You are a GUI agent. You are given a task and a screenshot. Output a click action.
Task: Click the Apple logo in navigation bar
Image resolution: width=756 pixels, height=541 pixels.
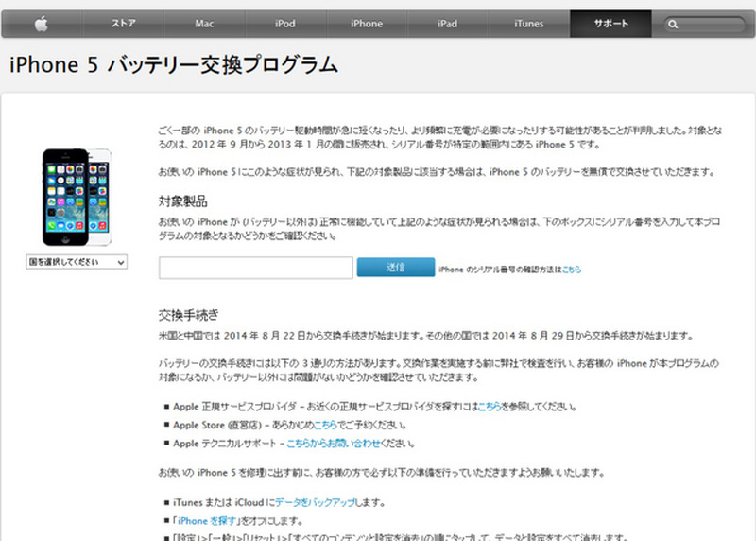(x=42, y=23)
